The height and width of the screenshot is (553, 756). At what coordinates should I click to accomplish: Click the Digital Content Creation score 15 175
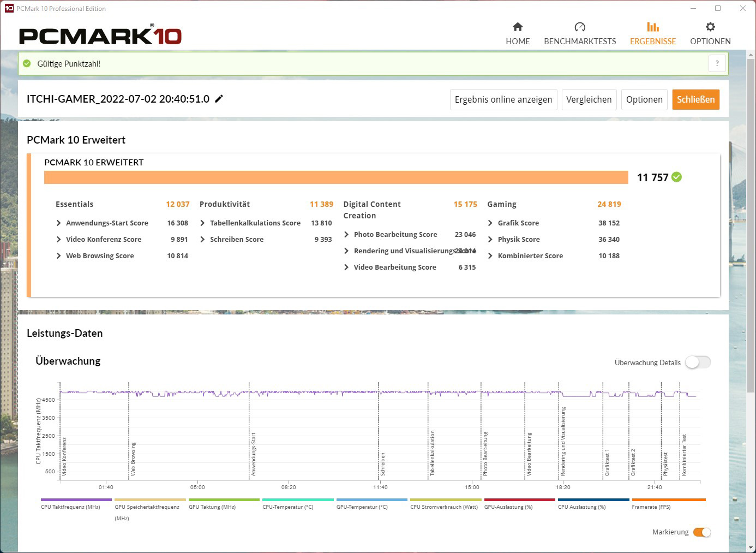465,204
